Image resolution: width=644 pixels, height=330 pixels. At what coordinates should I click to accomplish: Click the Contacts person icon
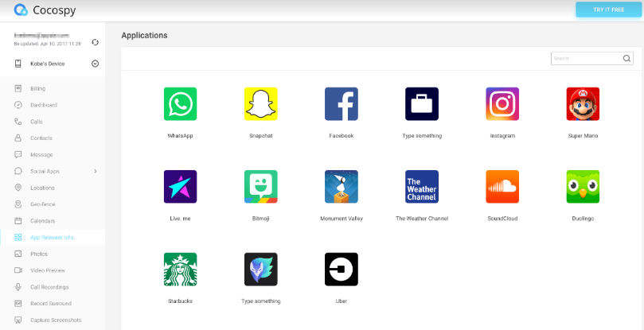pos(18,138)
